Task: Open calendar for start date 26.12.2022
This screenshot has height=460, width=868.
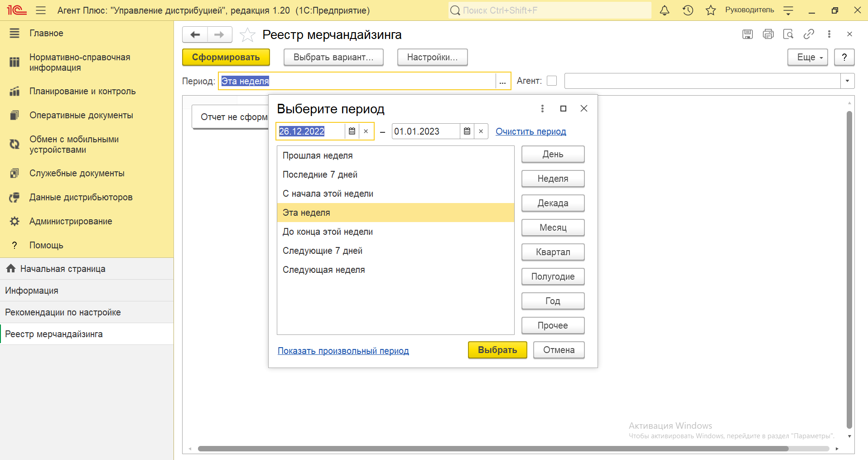Action: click(352, 131)
